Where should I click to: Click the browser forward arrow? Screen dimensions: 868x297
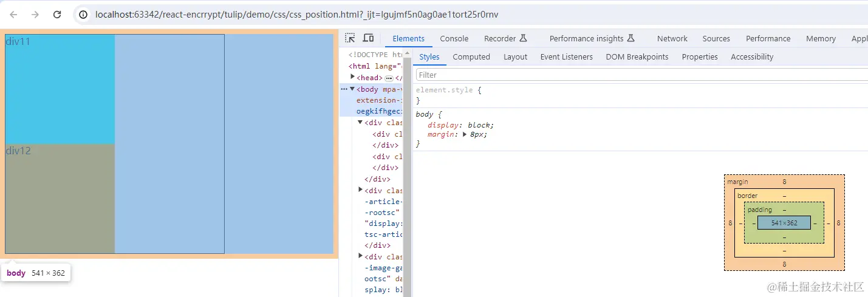point(35,14)
